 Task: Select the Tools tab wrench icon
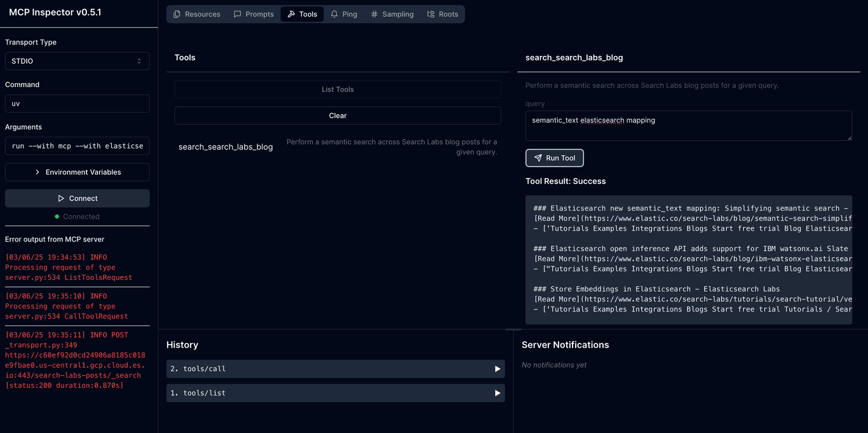[x=291, y=14]
